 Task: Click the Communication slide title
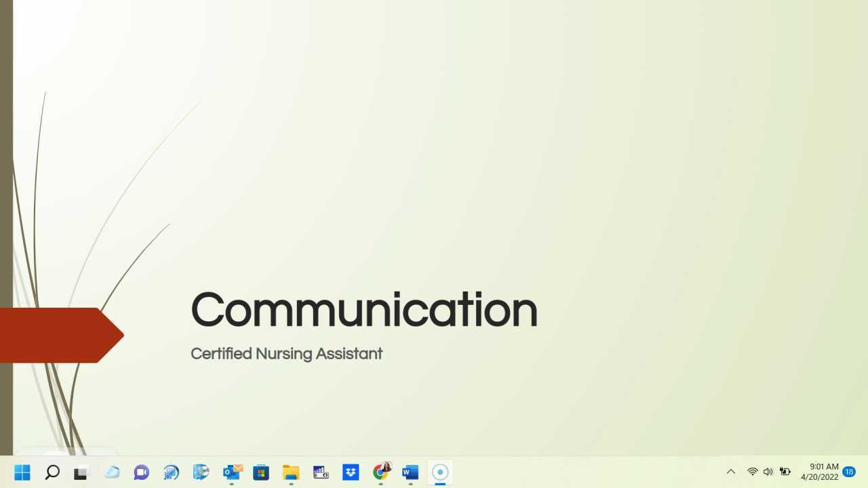pyautogui.click(x=363, y=309)
